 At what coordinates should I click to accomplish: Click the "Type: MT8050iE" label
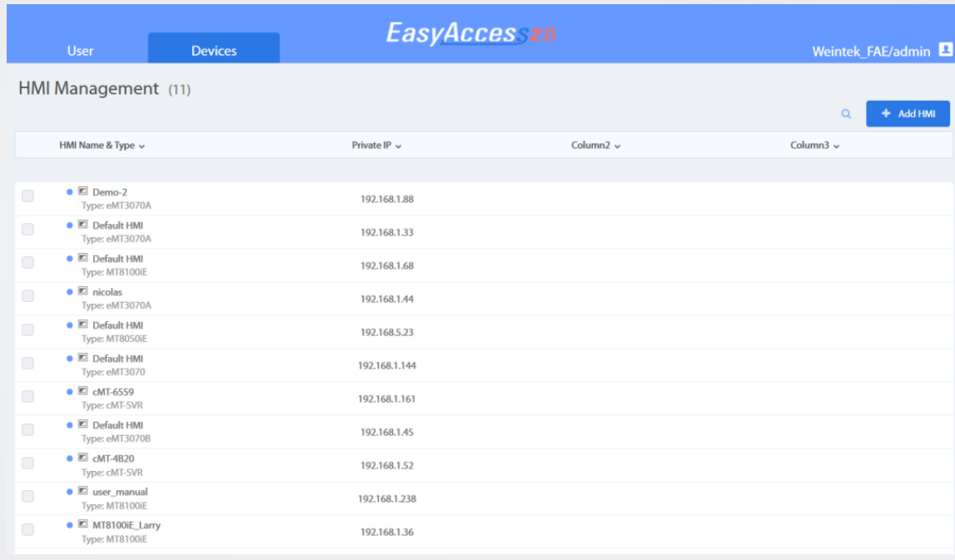pyautogui.click(x=115, y=339)
